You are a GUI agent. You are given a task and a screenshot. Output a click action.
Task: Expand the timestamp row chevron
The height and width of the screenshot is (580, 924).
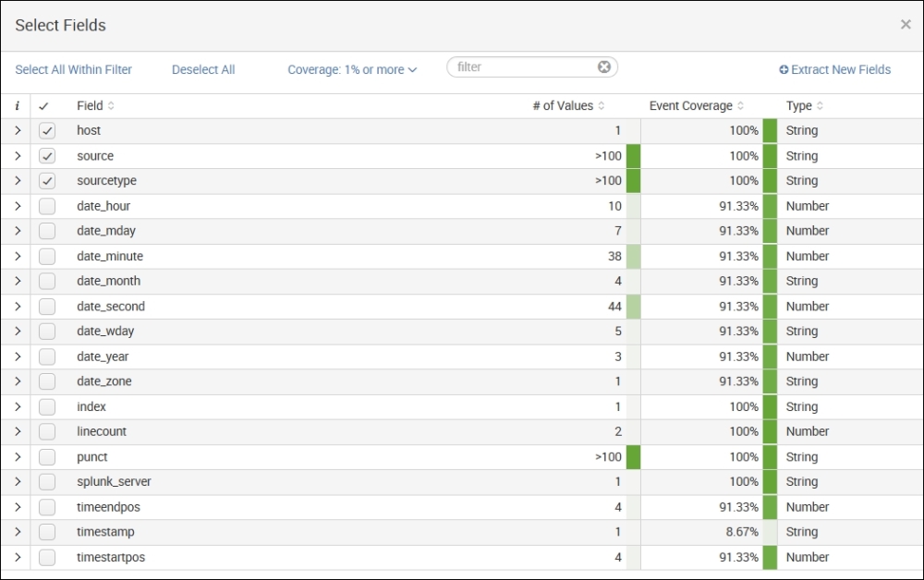click(17, 532)
